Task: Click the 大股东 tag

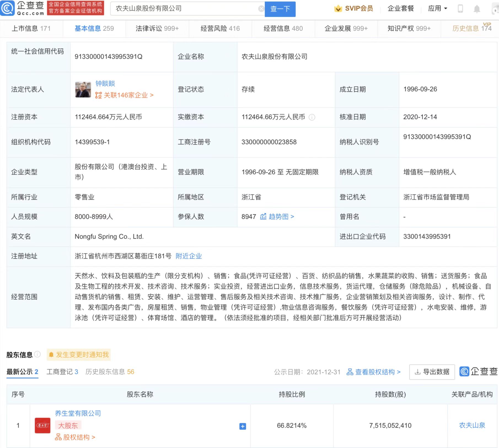Action: [x=68, y=425]
